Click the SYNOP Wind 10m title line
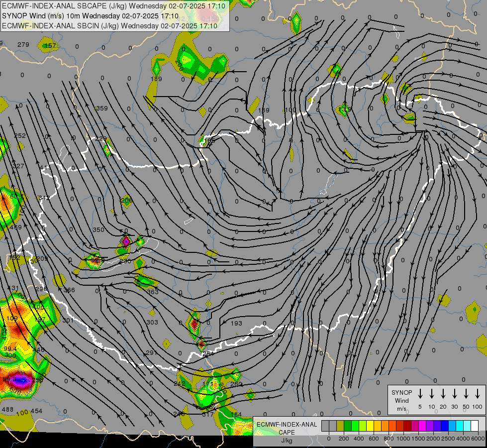Image resolution: width=487 pixels, height=448 pixels. click(x=91, y=16)
